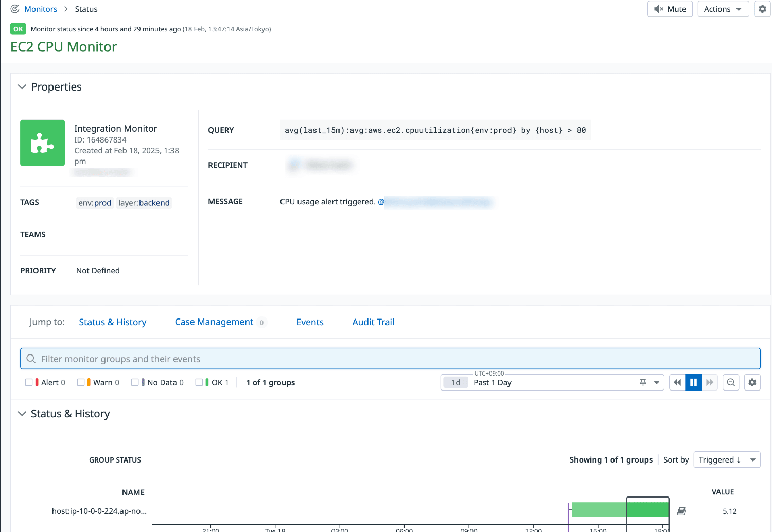Jump to Events section
The height and width of the screenshot is (532, 772).
[310, 322]
